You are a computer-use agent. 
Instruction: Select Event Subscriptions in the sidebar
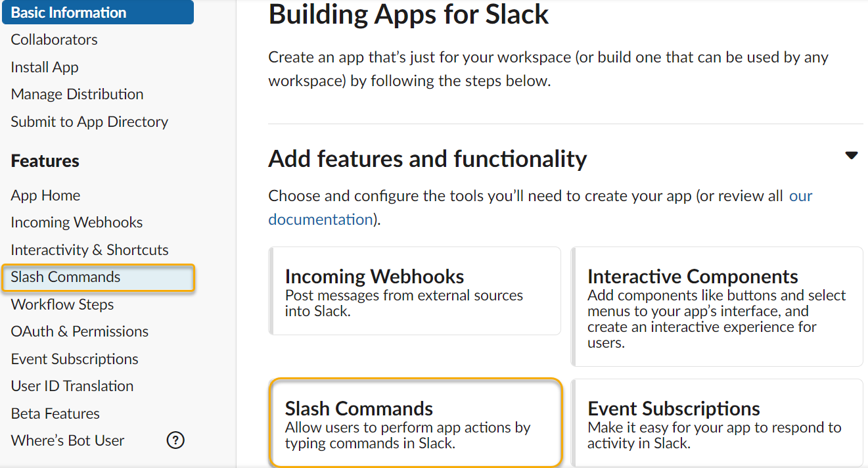[x=75, y=359]
